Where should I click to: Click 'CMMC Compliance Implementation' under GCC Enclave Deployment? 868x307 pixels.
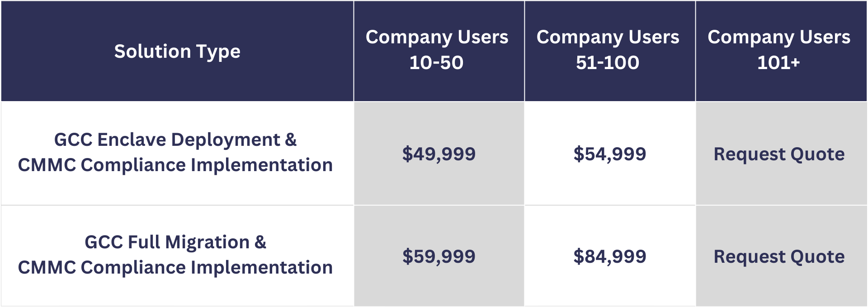175,165
